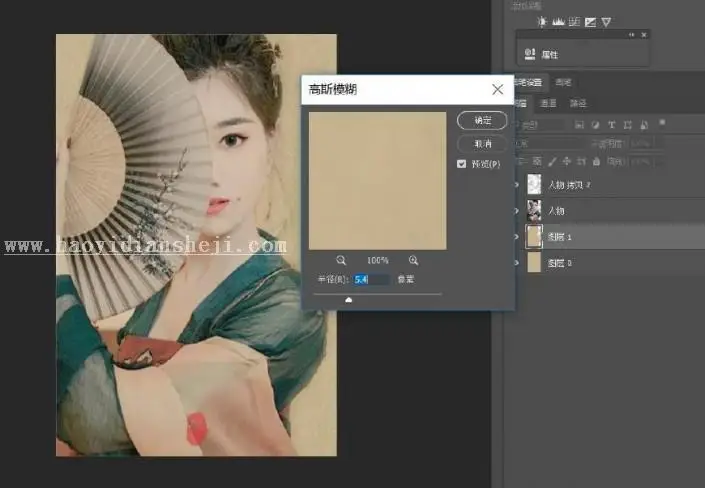The image size is (705, 488).
Task: Add a Vibrance adjustment
Action: (607, 22)
